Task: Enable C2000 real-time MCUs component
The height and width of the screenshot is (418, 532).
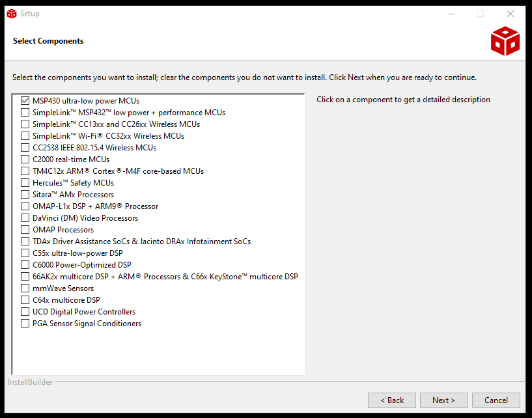Action: click(25, 160)
